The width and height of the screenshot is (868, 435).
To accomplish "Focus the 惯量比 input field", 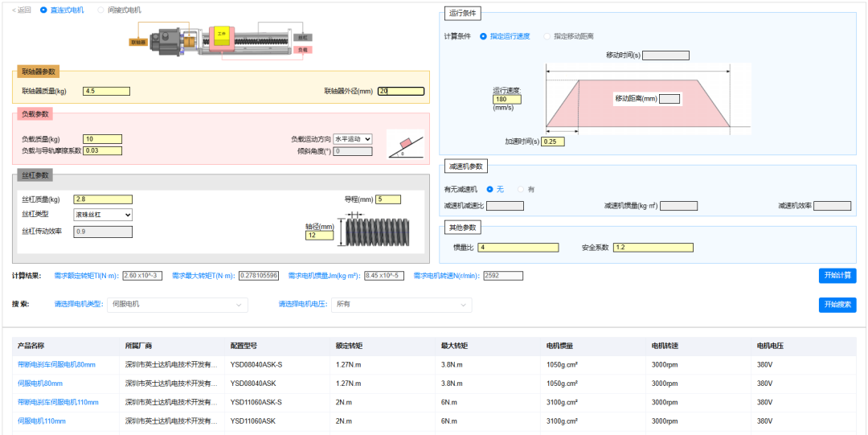I will click(x=518, y=248).
